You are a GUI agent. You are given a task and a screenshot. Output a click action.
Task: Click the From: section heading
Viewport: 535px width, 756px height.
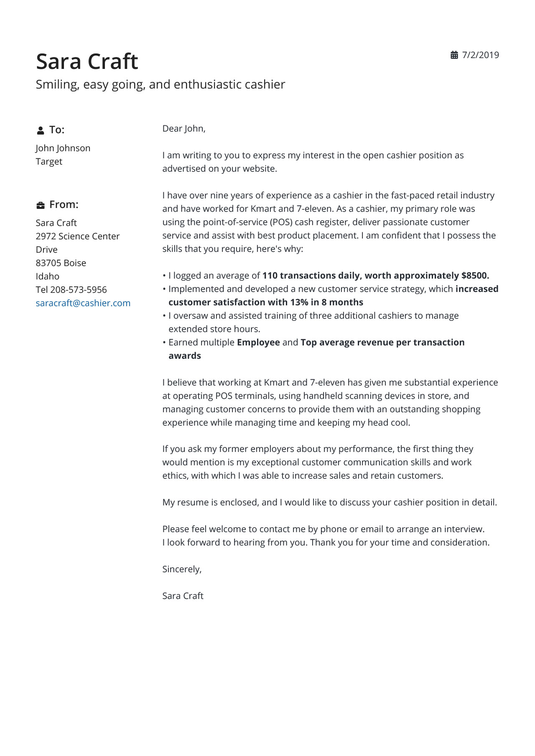pos(64,205)
